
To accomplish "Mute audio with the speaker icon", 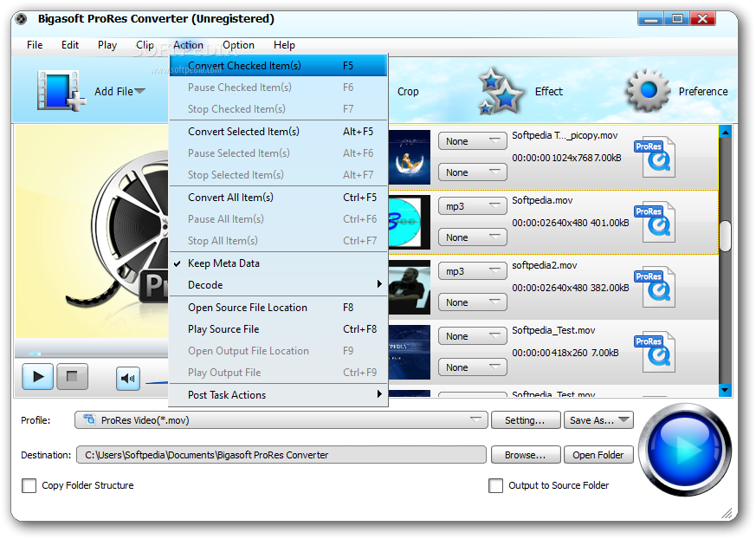I will click(x=128, y=379).
